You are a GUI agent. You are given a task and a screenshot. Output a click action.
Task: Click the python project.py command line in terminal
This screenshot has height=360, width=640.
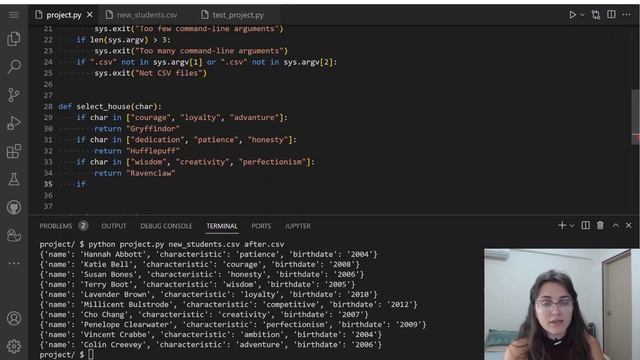(x=186, y=244)
